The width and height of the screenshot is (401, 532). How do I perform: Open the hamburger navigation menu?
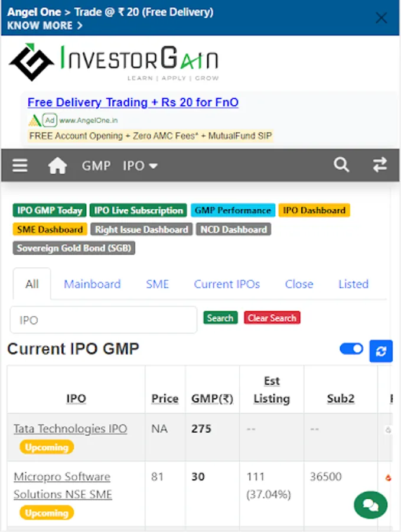click(20, 166)
